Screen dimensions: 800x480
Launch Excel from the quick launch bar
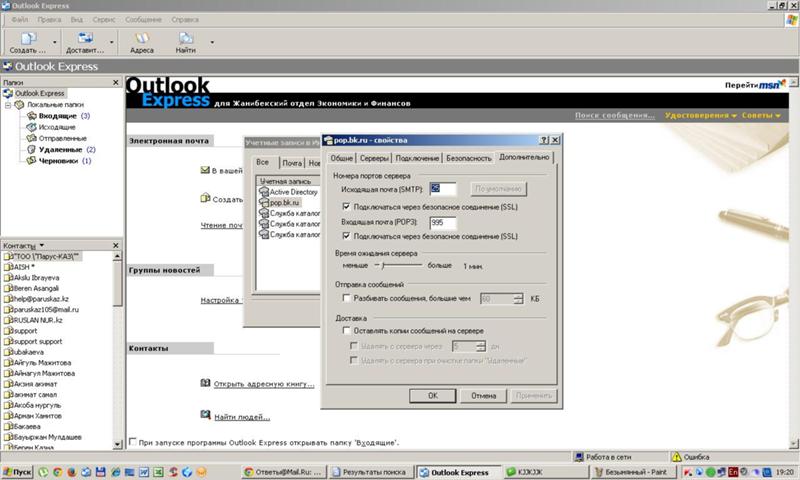159,472
